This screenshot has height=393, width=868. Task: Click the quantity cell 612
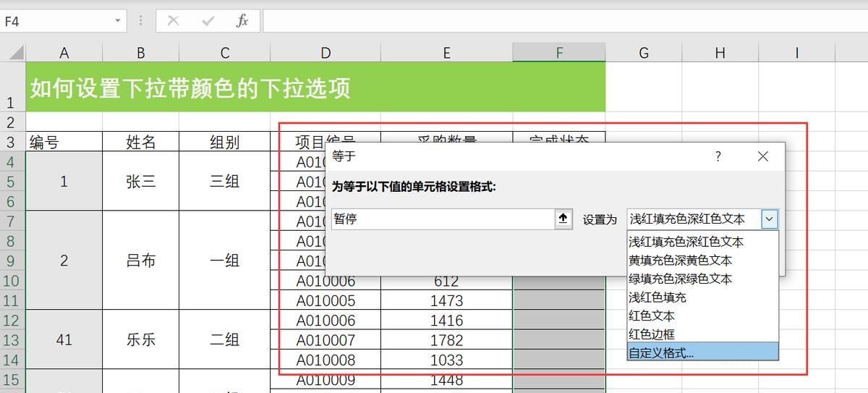(x=447, y=281)
